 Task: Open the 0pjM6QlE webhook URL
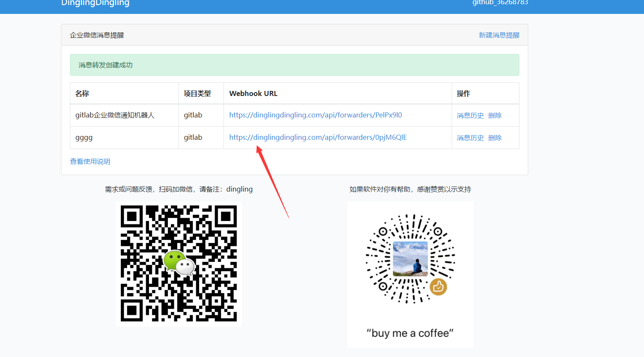pos(318,137)
